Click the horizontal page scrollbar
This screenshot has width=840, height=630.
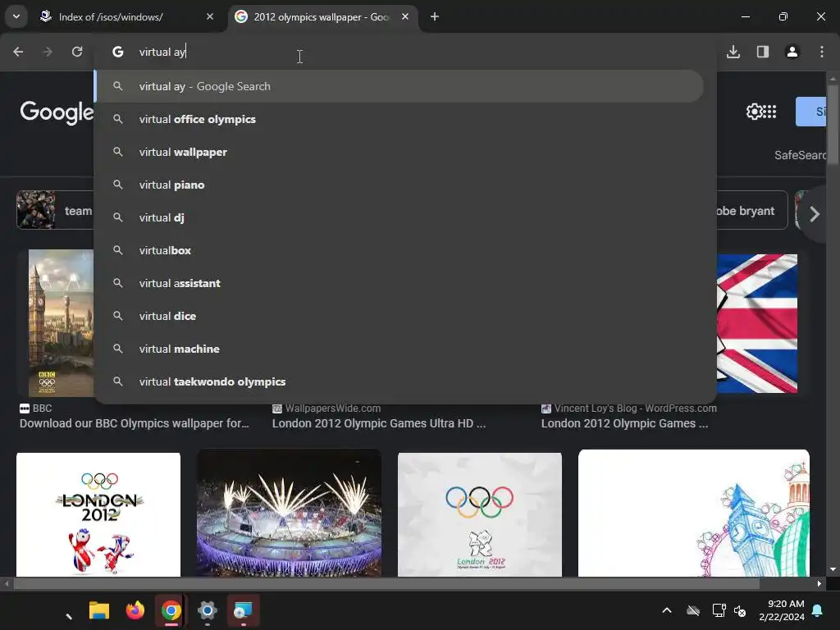386,584
